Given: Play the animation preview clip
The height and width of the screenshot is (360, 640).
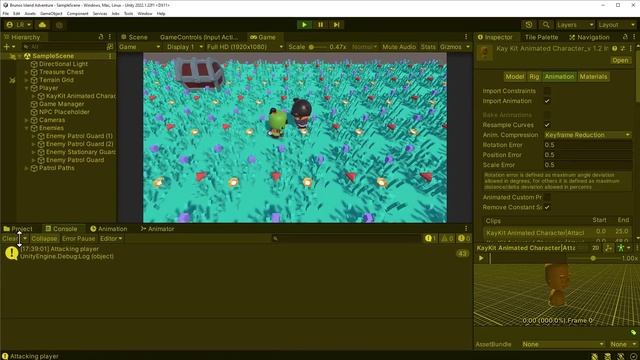Looking at the screenshot, I should [481, 258].
